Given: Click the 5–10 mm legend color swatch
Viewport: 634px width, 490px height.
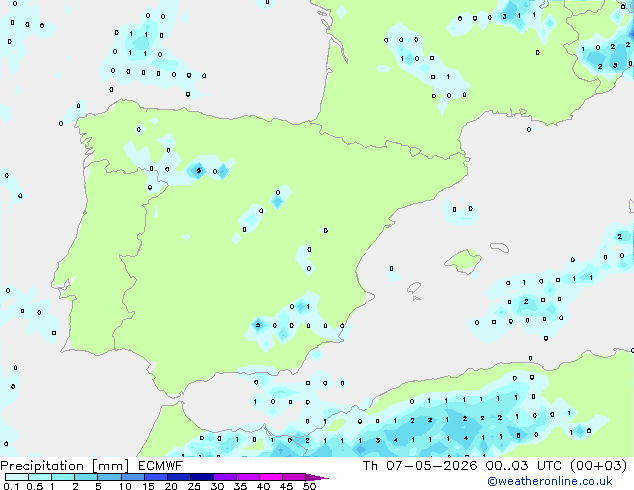Looking at the screenshot, I should [109, 477].
